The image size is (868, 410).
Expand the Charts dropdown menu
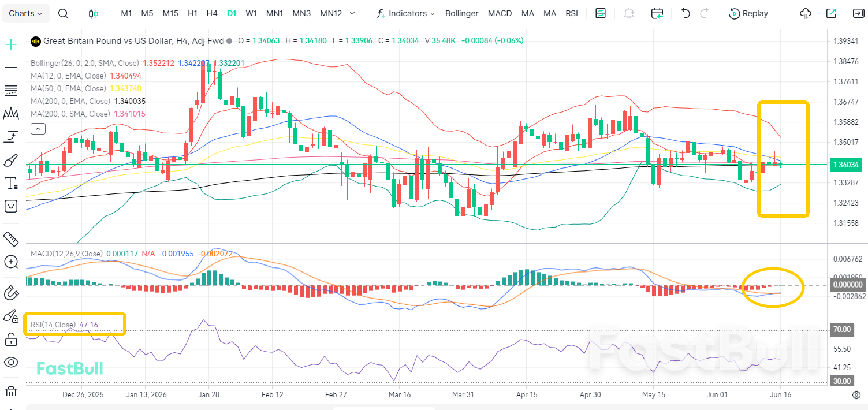point(26,13)
